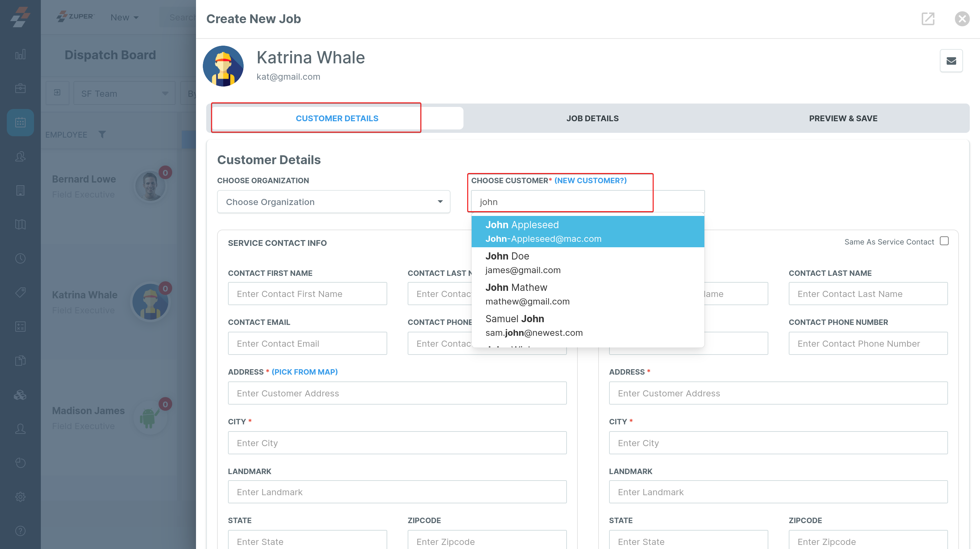
Task: Switch to the Job Details tab
Action: tap(592, 119)
